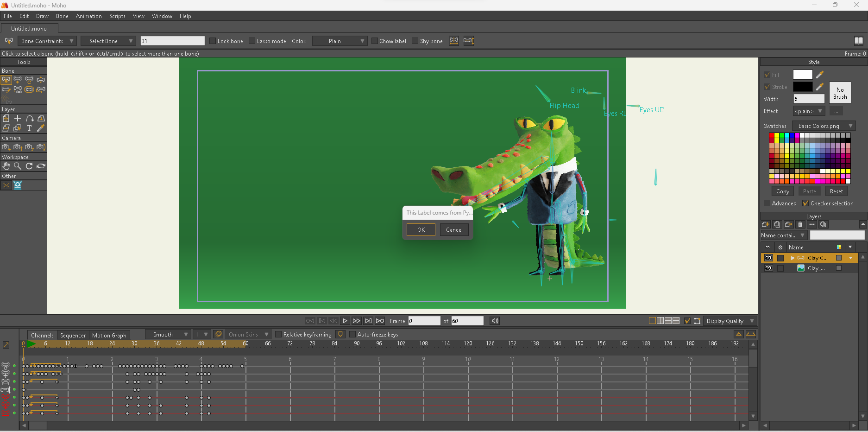Screen dimensions: 868x432
Task: Enable Auto-freeze keys checkbox
Action: coord(352,334)
